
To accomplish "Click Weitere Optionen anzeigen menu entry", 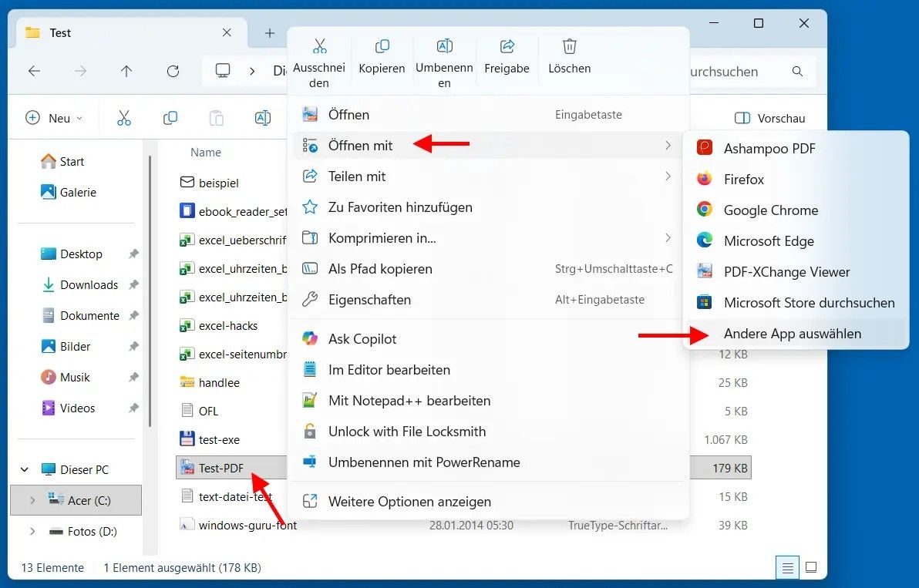I will click(x=409, y=502).
